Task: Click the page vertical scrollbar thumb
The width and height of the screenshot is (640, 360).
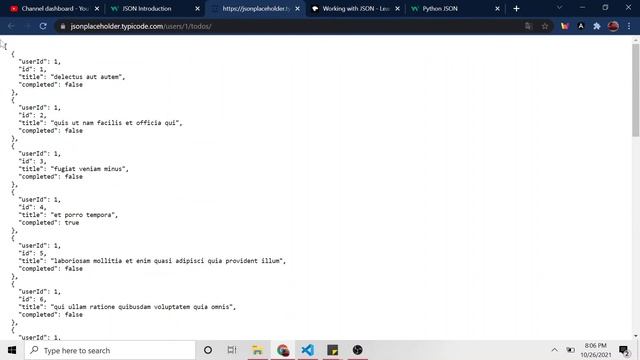Action: click(636, 90)
